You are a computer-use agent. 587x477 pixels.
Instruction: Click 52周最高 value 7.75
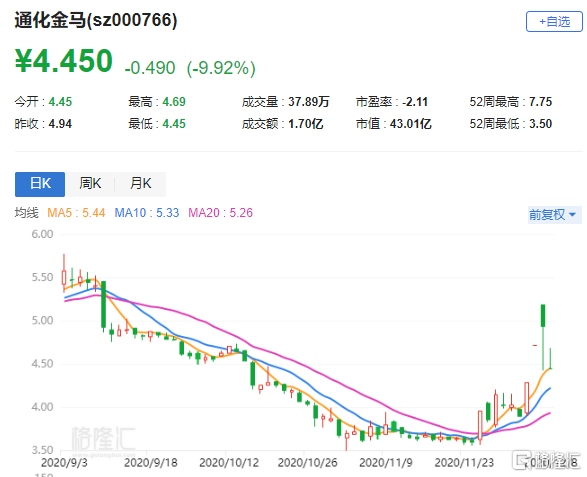click(x=540, y=102)
